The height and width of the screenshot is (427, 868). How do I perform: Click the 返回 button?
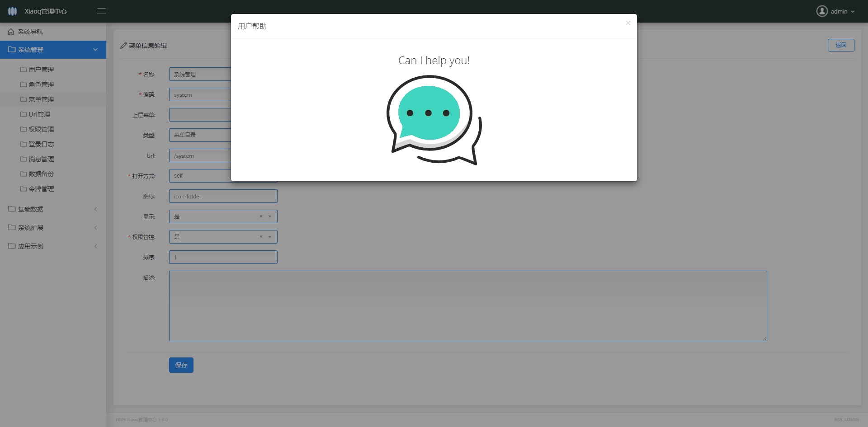coord(840,45)
